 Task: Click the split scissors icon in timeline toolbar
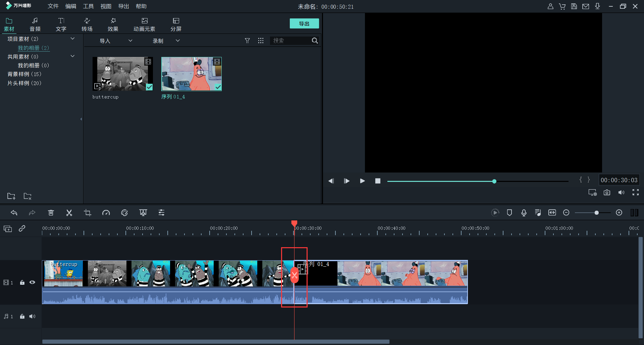(x=69, y=213)
